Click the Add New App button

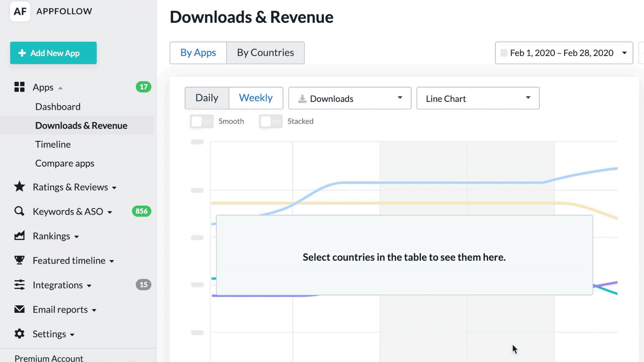coord(53,53)
